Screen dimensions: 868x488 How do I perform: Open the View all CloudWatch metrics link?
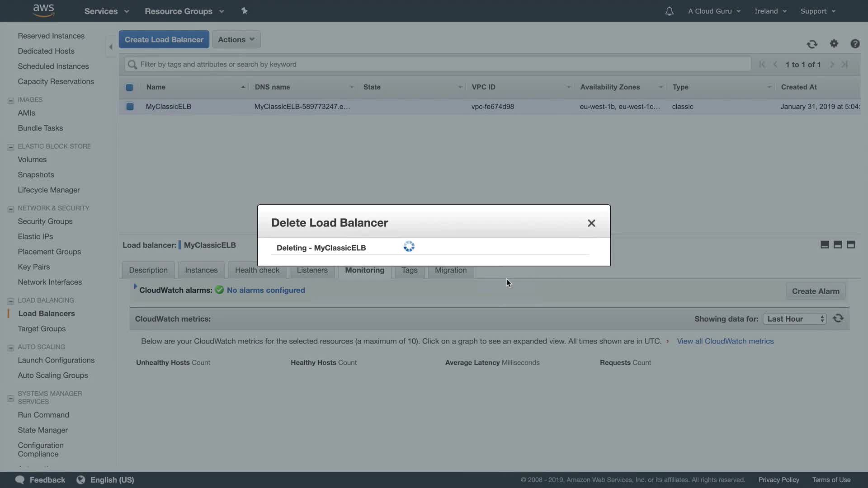pos(725,341)
